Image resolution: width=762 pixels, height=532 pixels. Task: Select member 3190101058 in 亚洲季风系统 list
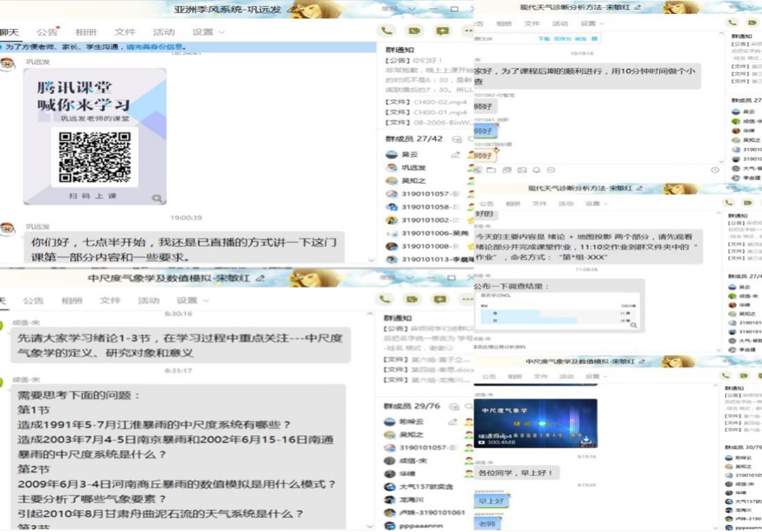pyautogui.click(x=429, y=207)
